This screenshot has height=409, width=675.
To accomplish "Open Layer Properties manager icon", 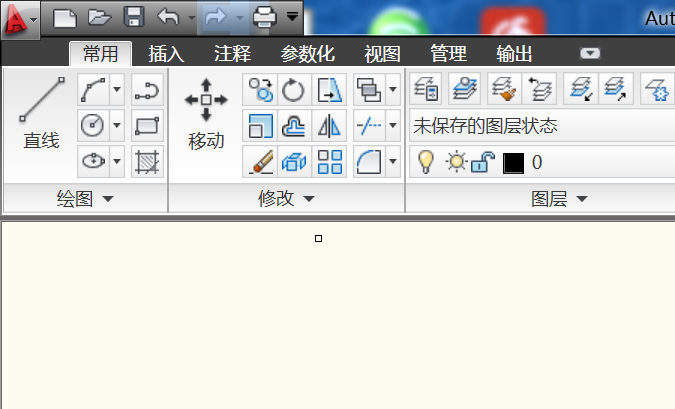I will (x=426, y=89).
